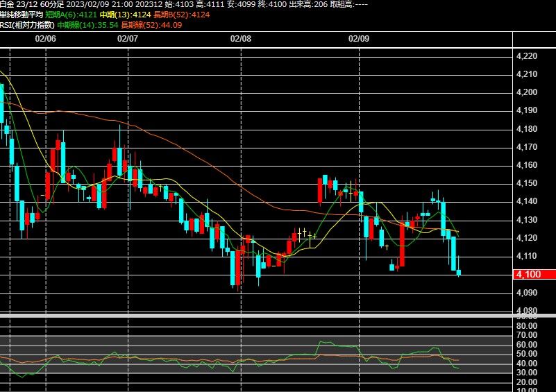Click the RSI 中期線(14):35.54 label
This screenshot has height=392, width=556.
[x=87, y=25]
